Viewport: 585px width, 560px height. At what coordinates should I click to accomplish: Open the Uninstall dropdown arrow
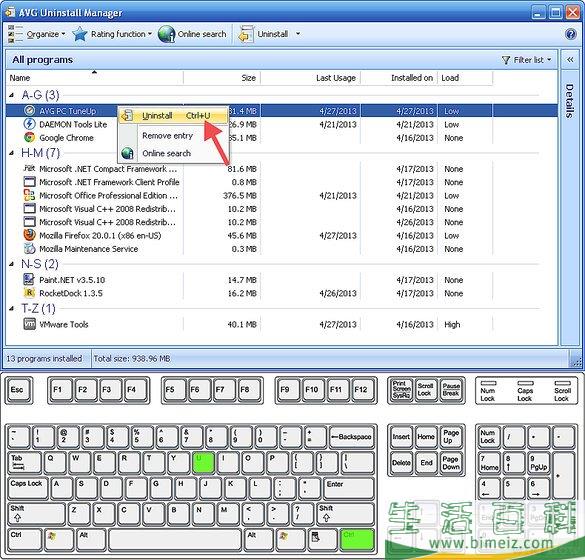pos(298,34)
